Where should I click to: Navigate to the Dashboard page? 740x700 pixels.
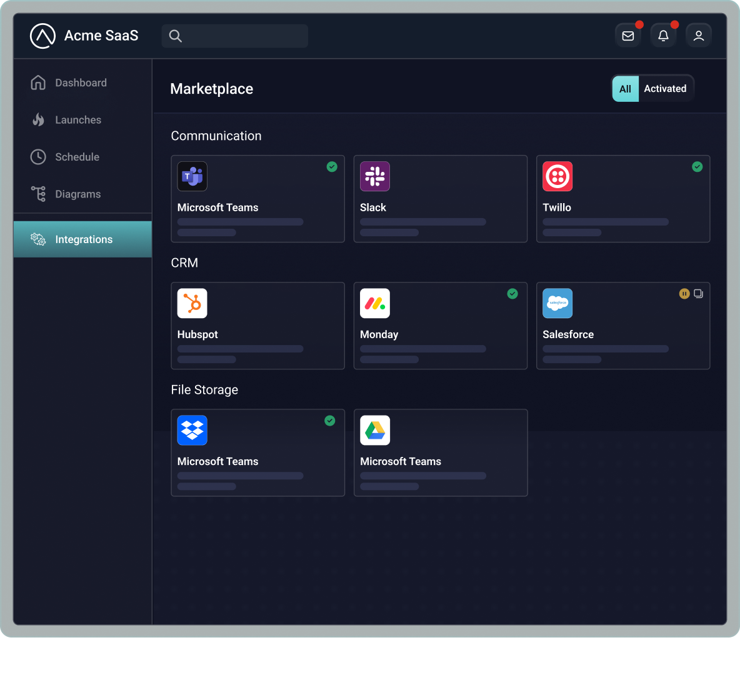click(x=81, y=82)
